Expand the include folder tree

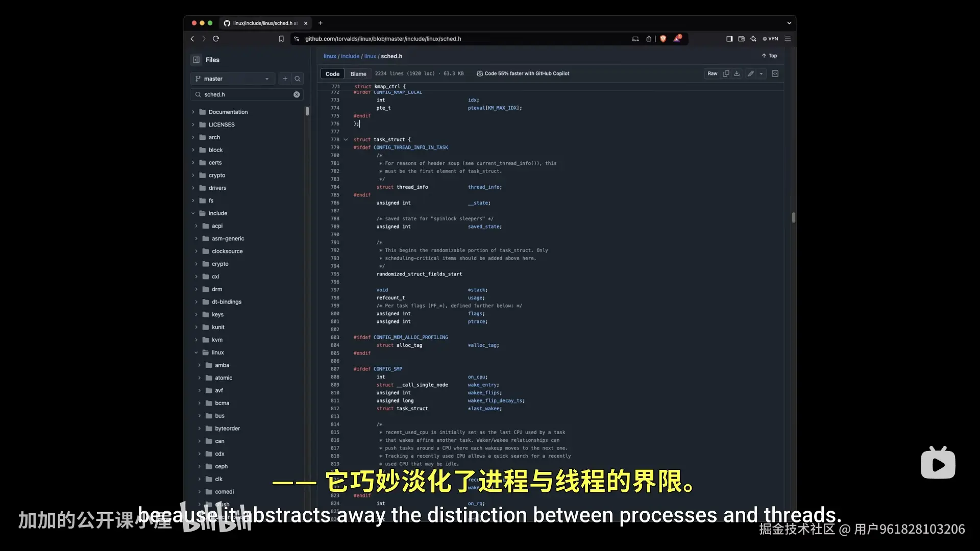click(x=193, y=213)
